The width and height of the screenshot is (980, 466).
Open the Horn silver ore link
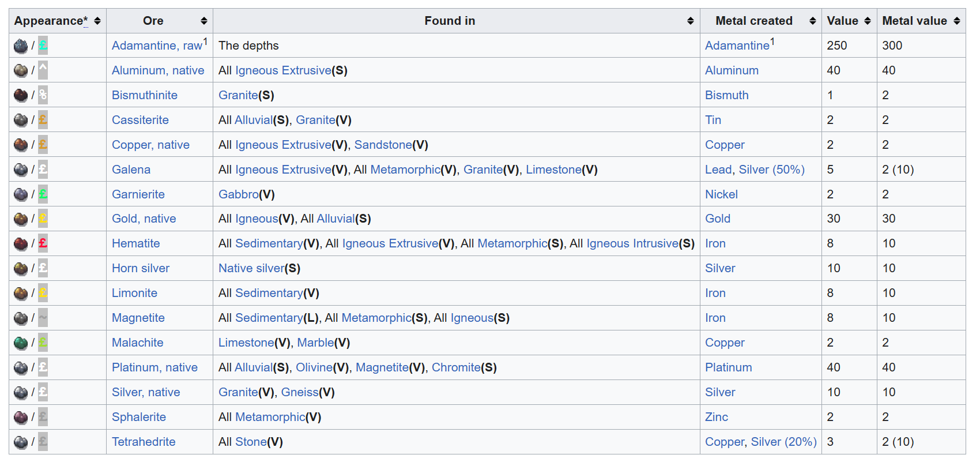pyautogui.click(x=141, y=268)
